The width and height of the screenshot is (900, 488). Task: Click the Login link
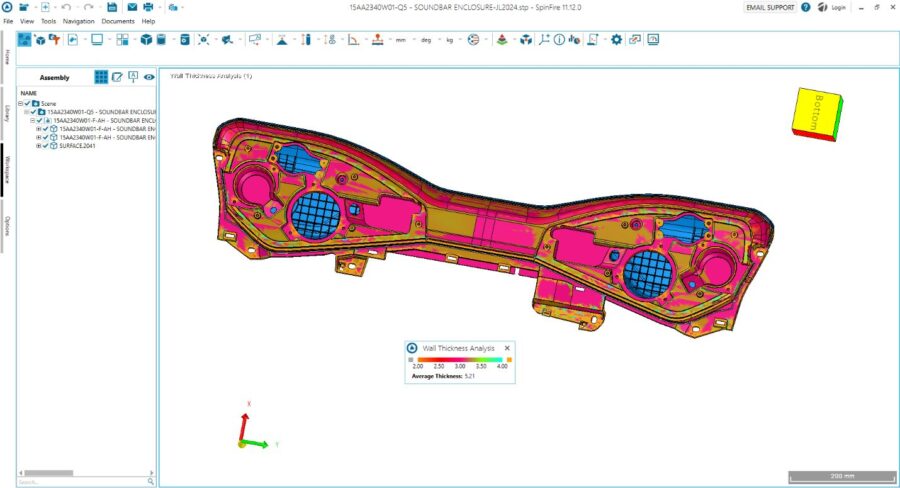point(838,7)
